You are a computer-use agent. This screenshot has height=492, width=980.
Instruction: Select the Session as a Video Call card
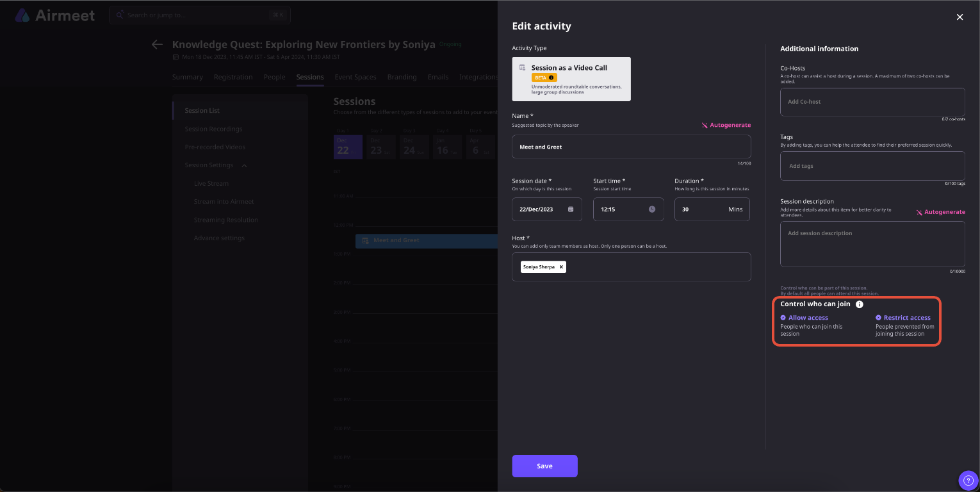click(x=571, y=79)
